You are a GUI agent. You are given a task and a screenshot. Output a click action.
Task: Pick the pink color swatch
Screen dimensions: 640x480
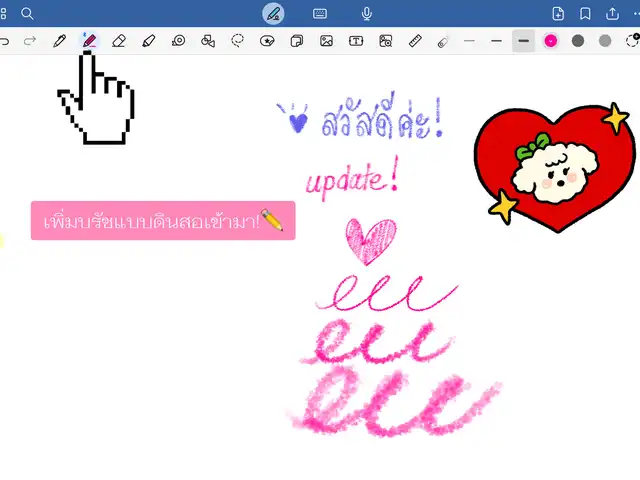(x=550, y=41)
